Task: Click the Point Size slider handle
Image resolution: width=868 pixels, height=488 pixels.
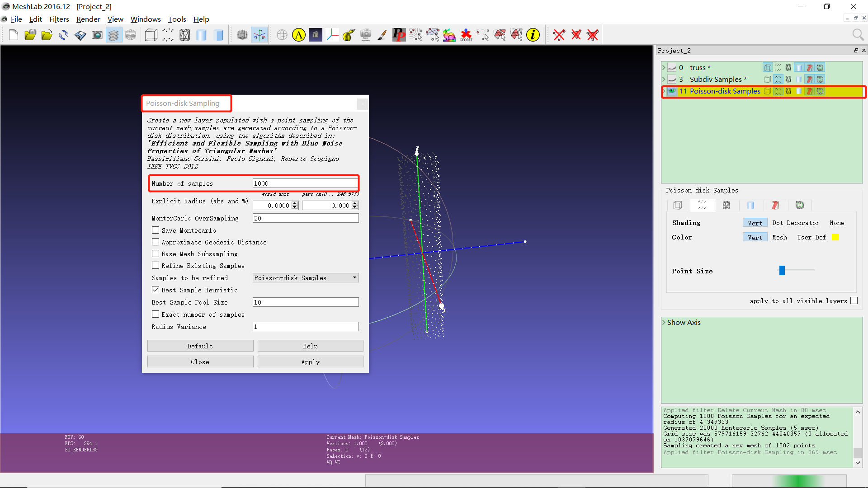Action: 782,271
